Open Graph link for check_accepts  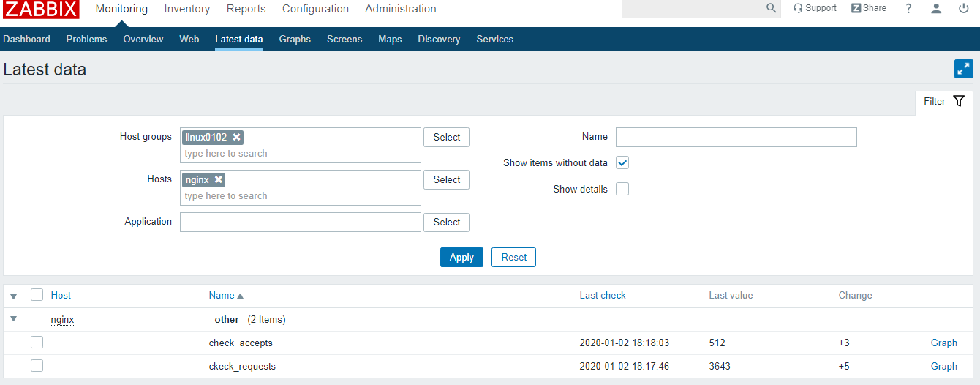[x=944, y=343]
